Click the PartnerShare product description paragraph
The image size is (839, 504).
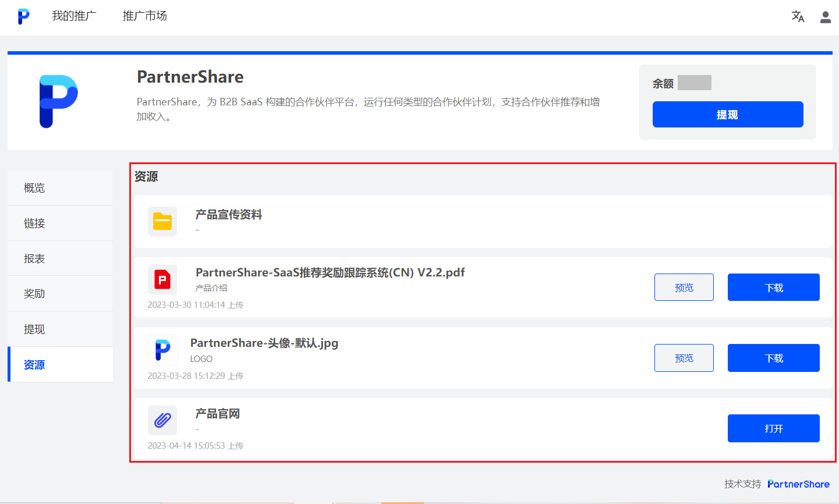[x=369, y=109]
